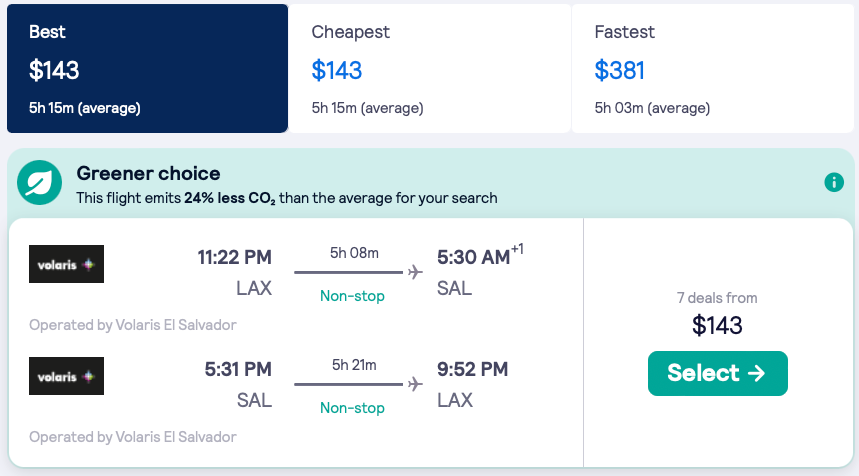Click the green leaf Greener choice icon
Screen dimensions: 859x476
click(40, 183)
